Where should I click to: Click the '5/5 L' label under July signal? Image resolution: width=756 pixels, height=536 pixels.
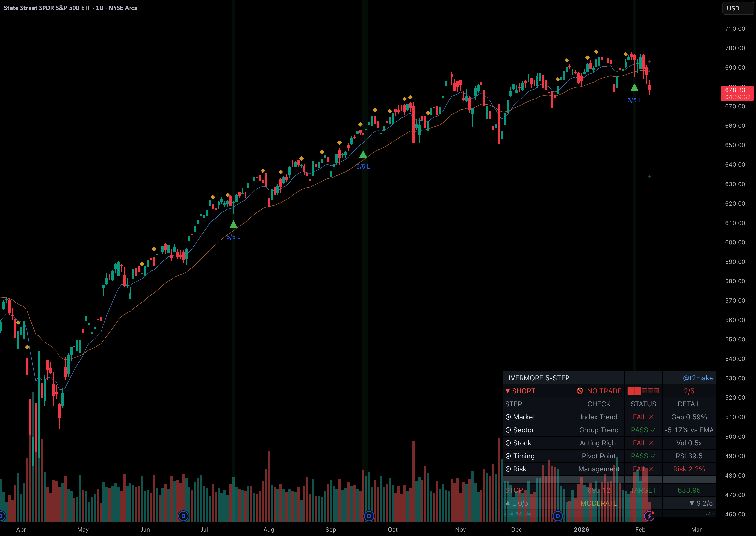click(x=233, y=237)
